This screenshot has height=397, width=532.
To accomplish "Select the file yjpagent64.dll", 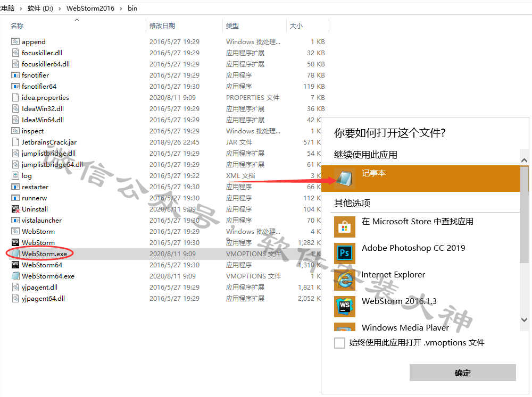I will 43,299.
